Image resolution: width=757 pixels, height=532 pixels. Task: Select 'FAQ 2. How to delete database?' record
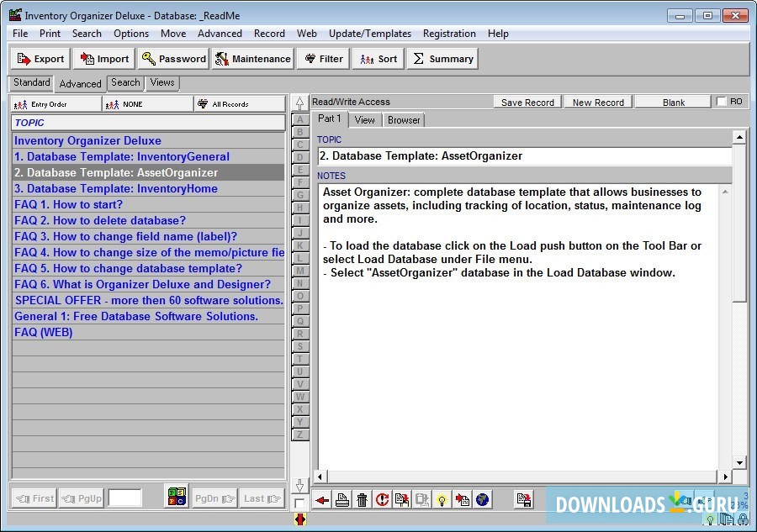pyautogui.click(x=149, y=220)
